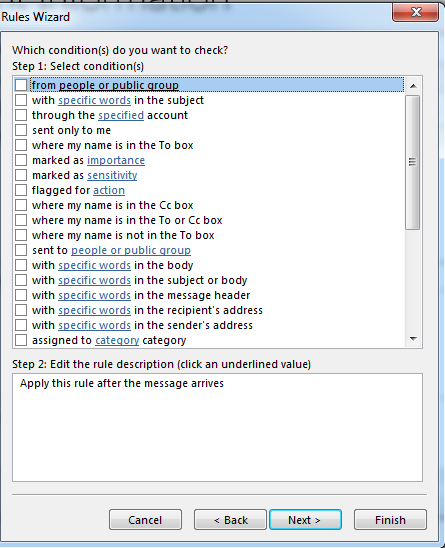This screenshot has width=445, height=548.
Task: Check 'from people or public group' condition
Action: point(21,85)
